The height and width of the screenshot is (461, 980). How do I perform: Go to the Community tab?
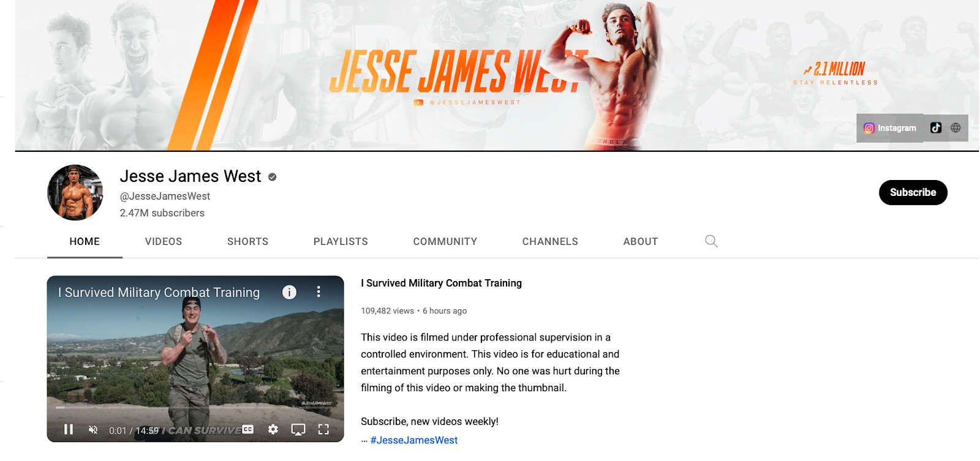pyautogui.click(x=445, y=241)
